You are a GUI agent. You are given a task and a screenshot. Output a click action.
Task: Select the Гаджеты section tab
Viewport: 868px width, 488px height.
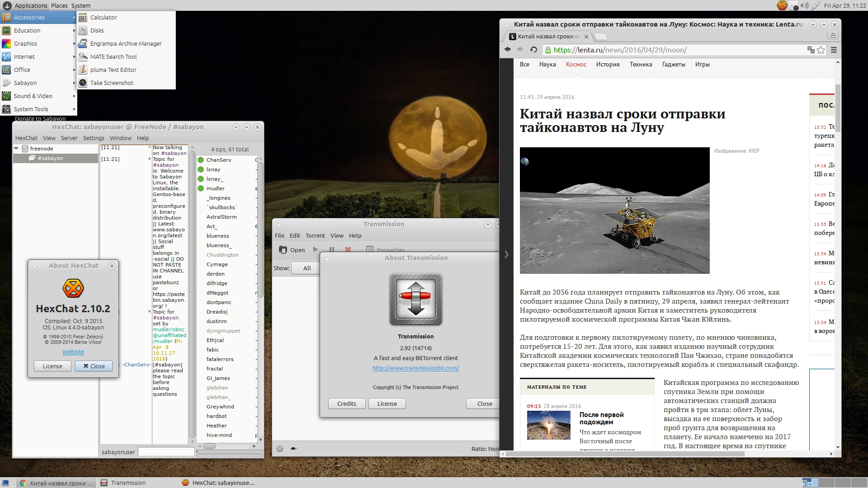click(674, 64)
